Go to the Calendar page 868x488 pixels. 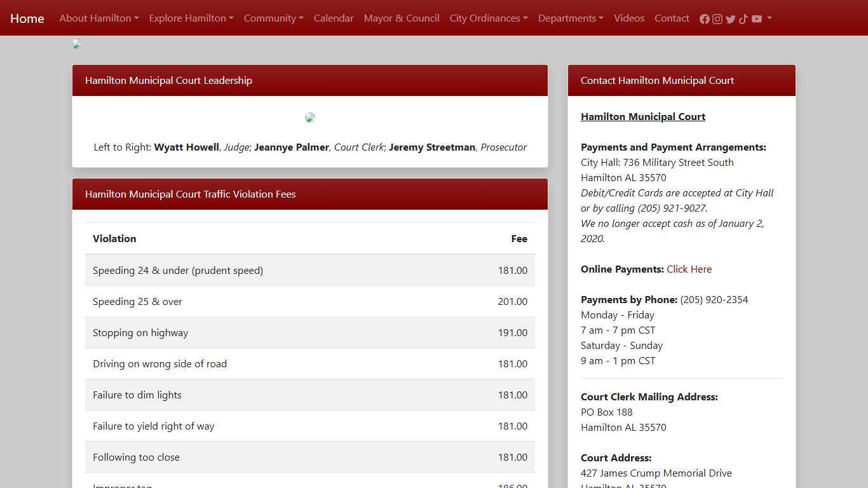pyautogui.click(x=334, y=18)
